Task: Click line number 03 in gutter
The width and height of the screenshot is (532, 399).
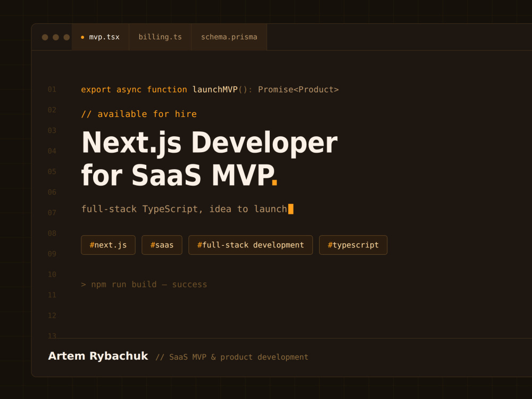Action: coord(52,130)
